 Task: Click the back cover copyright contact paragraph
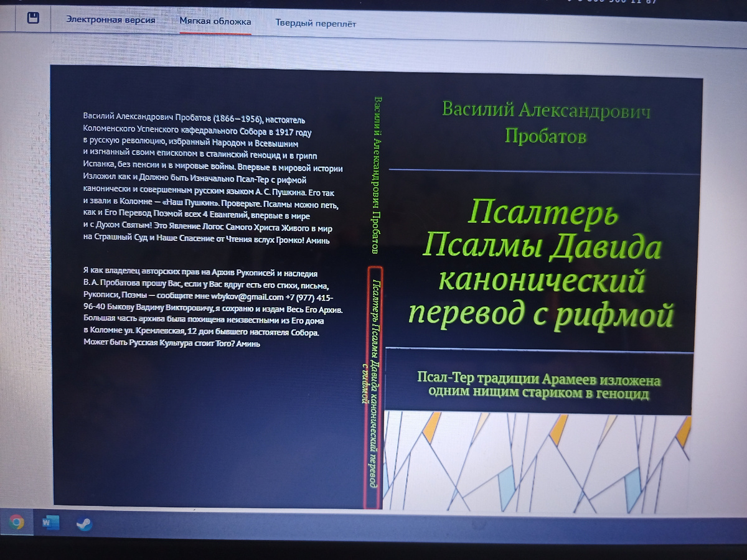pos(213,307)
